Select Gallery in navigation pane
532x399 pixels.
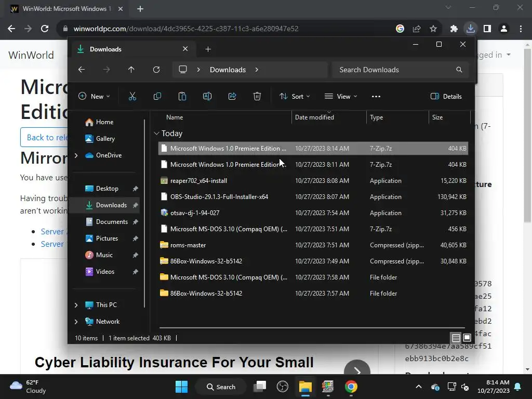105,138
